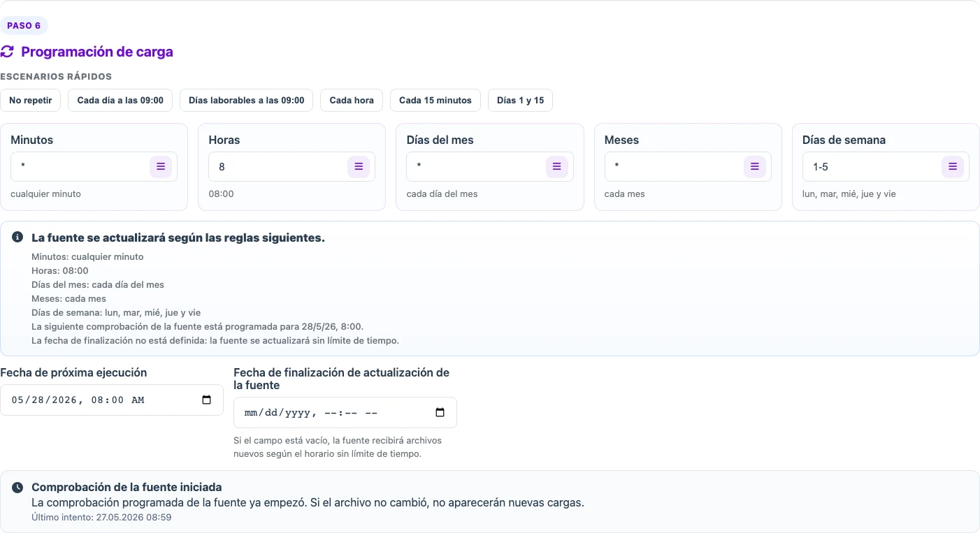Viewport: 980px width, 533px height.
Task: Click 'Último intento: 27.05.2026 08:59' text
Action: [101, 518]
